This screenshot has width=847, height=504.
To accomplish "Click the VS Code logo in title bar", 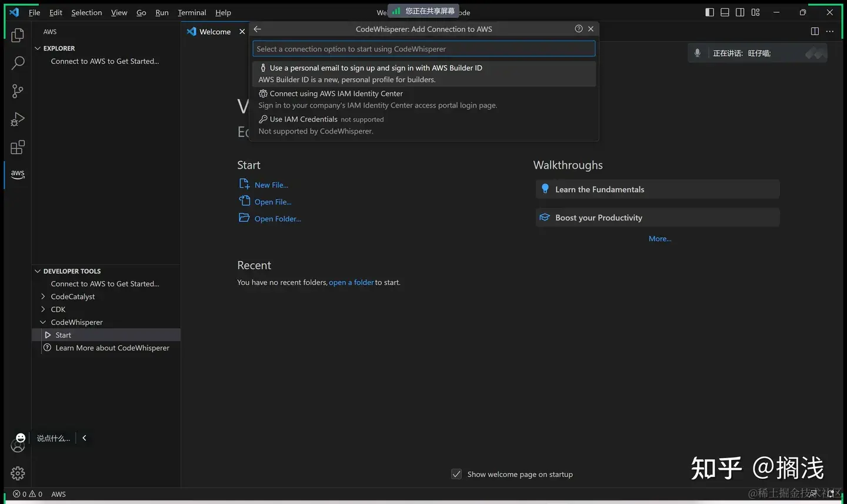I will pos(14,12).
